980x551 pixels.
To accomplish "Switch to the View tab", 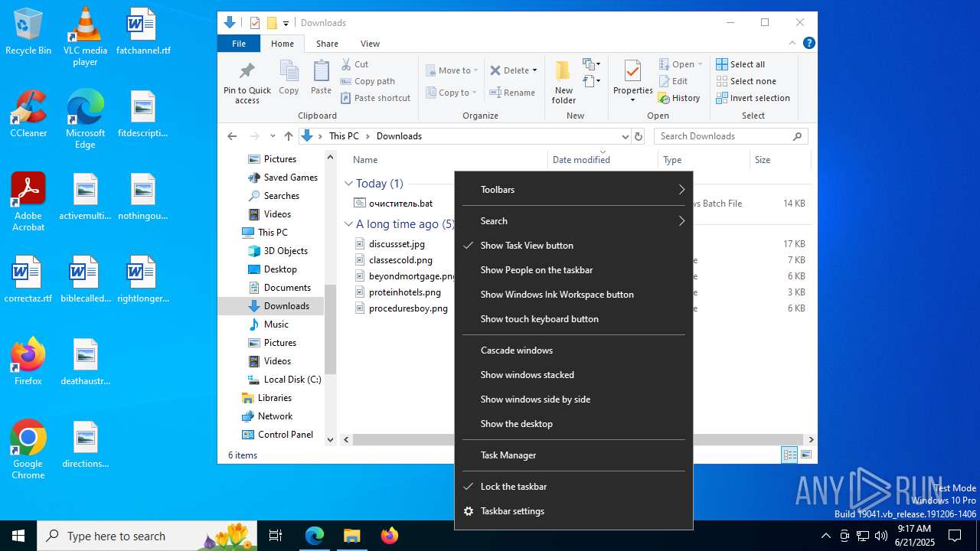I will click(x=370, y=44).
